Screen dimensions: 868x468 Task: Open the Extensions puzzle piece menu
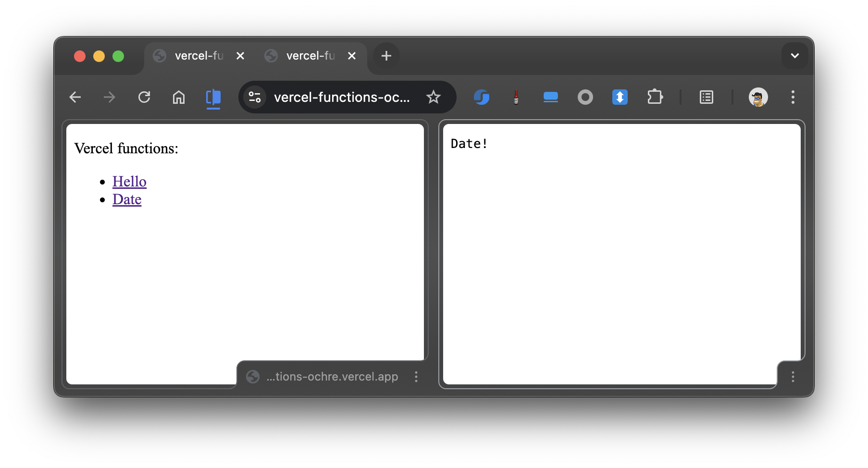pos(655,97)
